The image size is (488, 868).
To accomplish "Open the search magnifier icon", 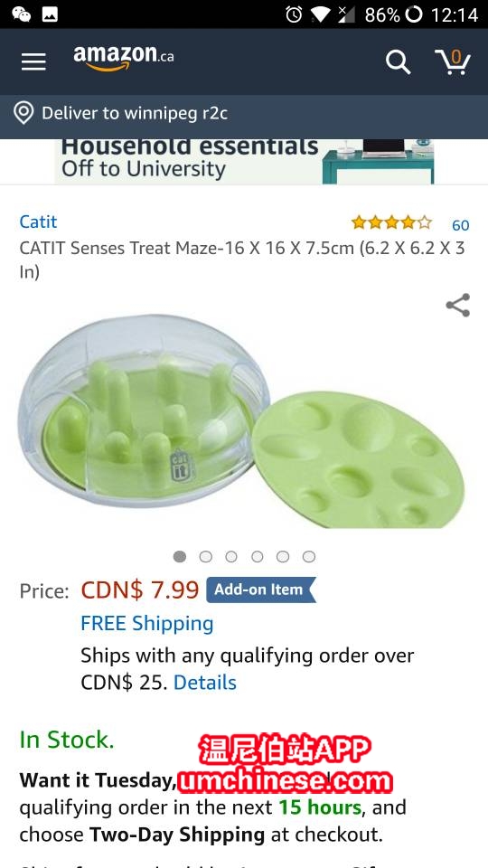I will (398, 61).
